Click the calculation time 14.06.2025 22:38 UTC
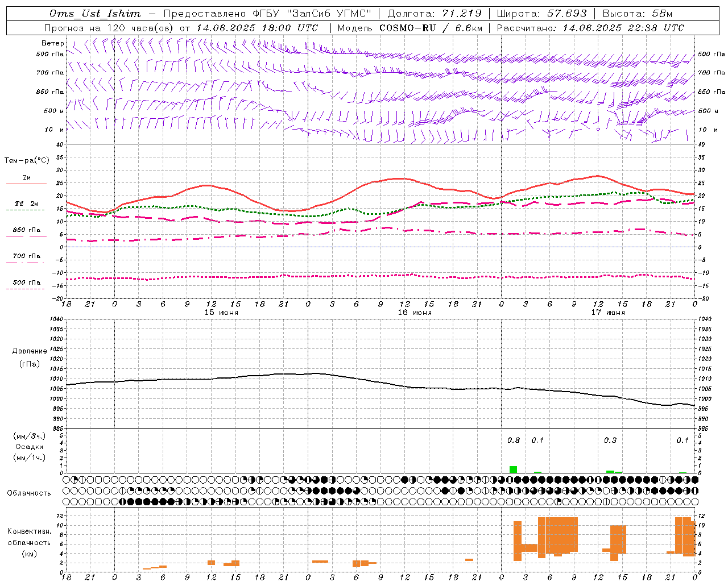728x582 pixels. [x=623, y=28]
